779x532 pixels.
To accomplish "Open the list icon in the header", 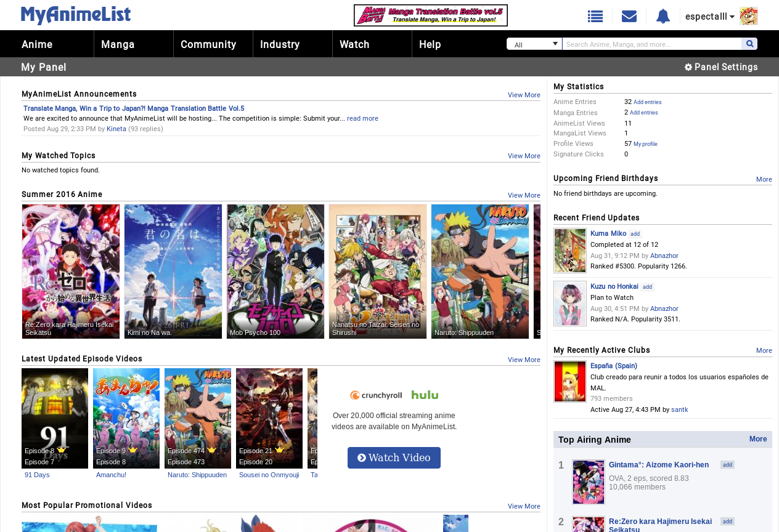I will (595, 17).
